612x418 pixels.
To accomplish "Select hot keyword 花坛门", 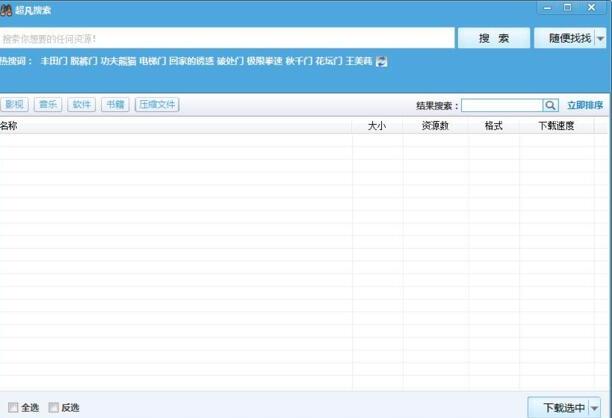I will point(329,61).
